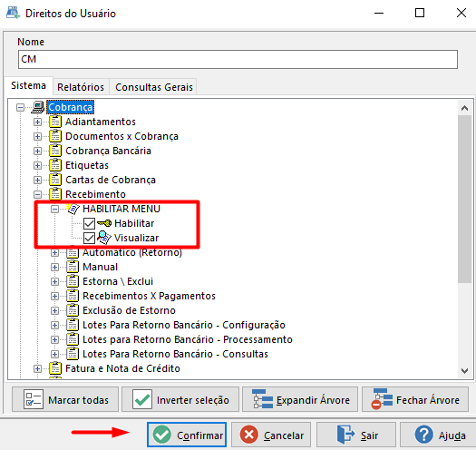The image size is (476, 450).
Task: Expand the Cartas de Cobrança node
Action: pos(38,181)
